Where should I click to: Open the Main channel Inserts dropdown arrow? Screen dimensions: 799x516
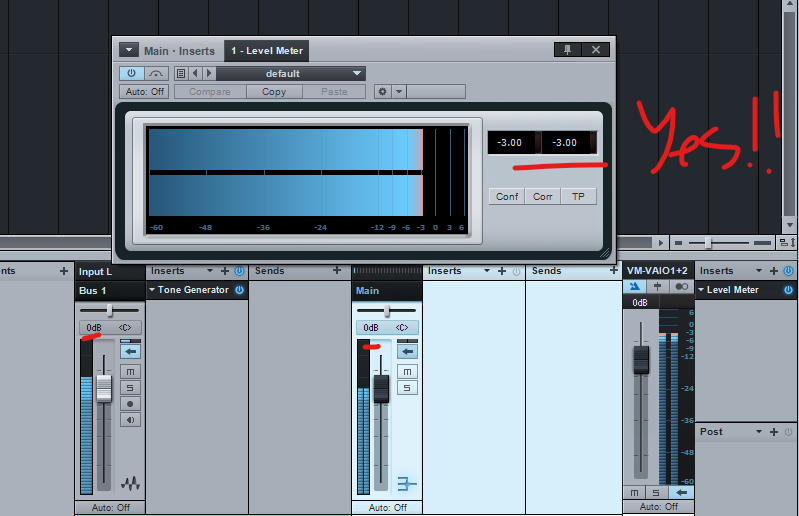pos(487,271)
